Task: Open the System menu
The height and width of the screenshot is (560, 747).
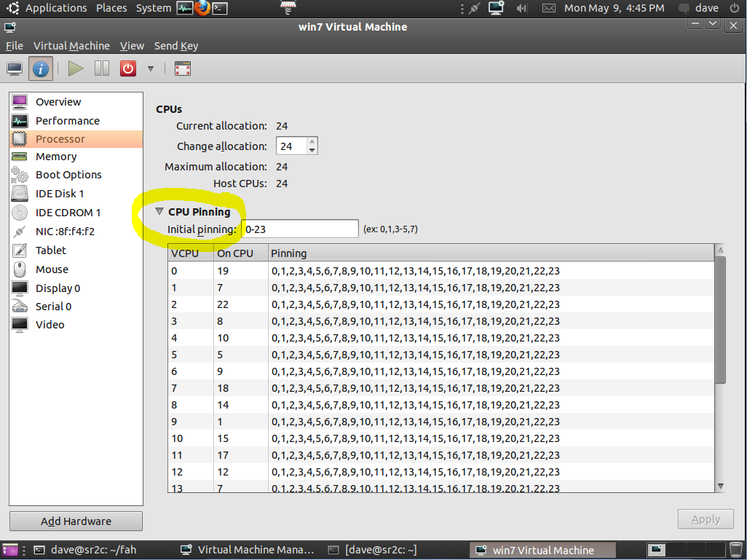Action: coord(154,8)
